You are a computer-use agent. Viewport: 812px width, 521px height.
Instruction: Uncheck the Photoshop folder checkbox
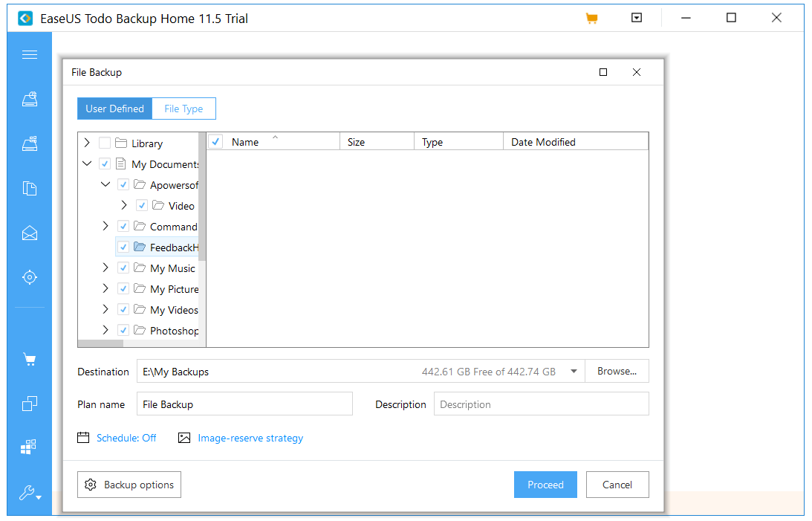[x=123, y=330]
